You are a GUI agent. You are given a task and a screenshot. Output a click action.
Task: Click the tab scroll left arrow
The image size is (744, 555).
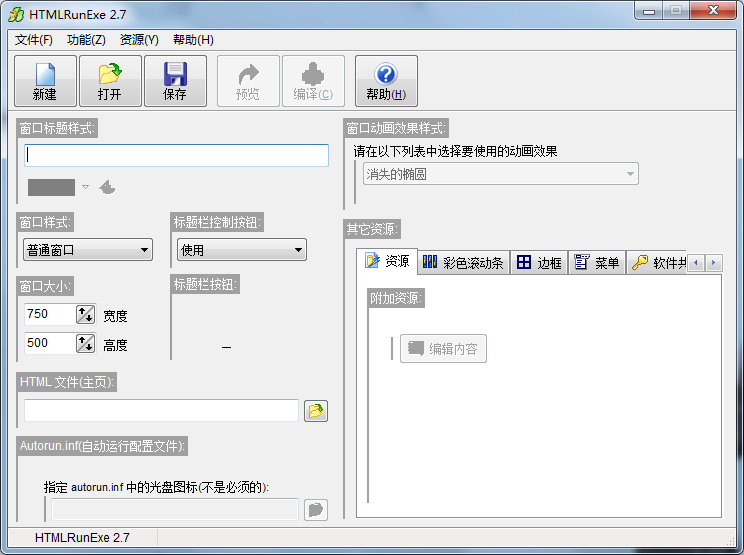click(x=696, y=262)
